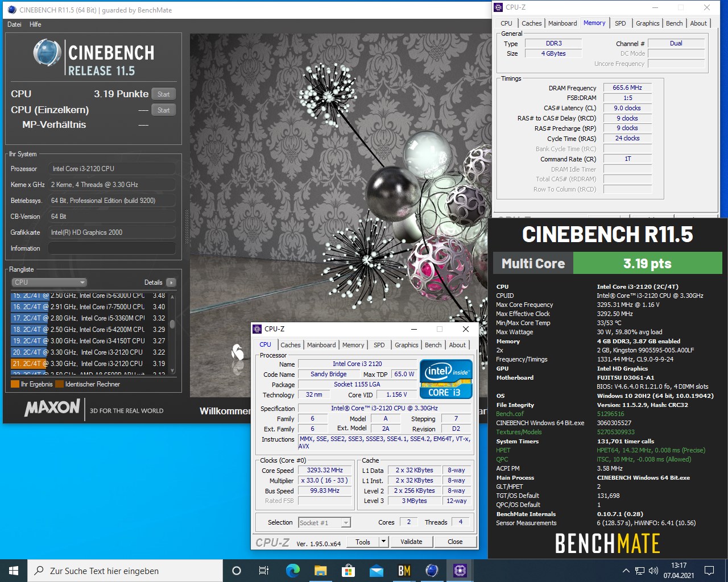Open SPD tab in back CPU-Z window
The width and height of the screenshot is (728, 582).
[x=621, y=23]
